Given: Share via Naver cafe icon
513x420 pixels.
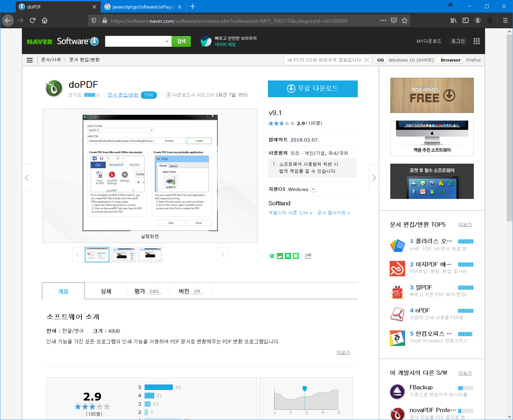Looking at the screenshot, I should [280, 256].
